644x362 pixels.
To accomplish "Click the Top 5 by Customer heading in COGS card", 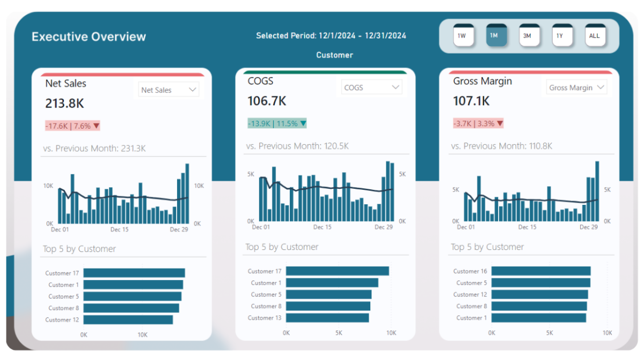I will 281,247.
